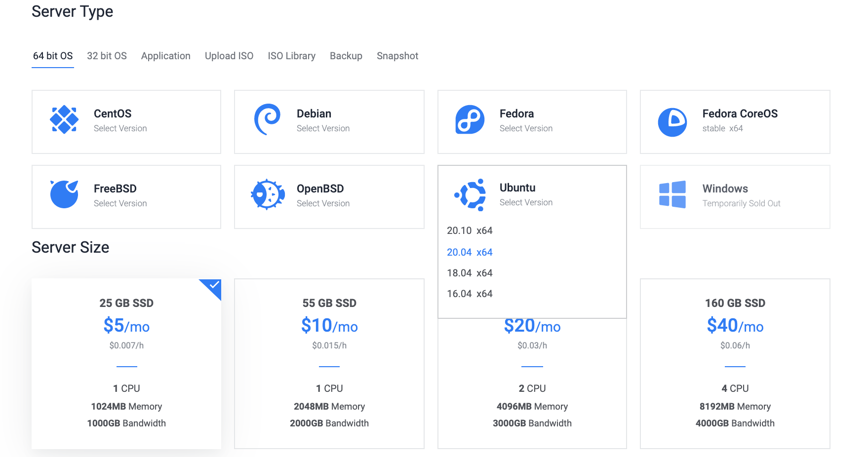Expand CentOS Select Version list
Screen dimensions: 868x457
coord(120,128)
